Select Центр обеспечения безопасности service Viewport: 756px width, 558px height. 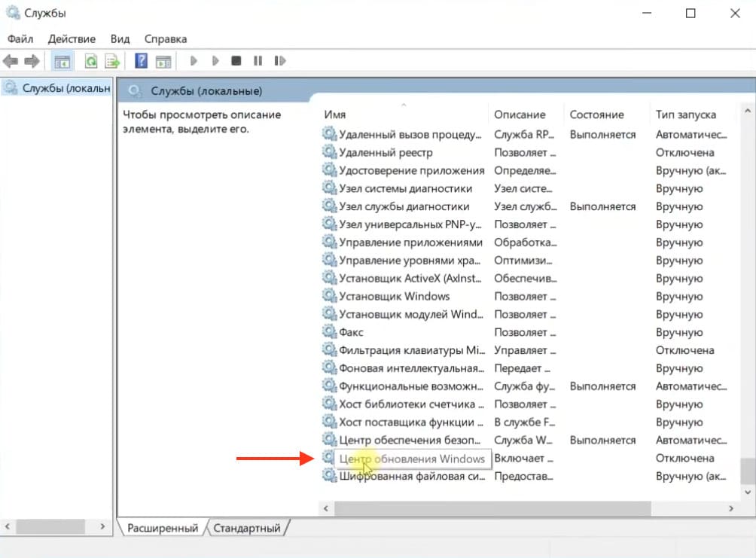point(525,441)
